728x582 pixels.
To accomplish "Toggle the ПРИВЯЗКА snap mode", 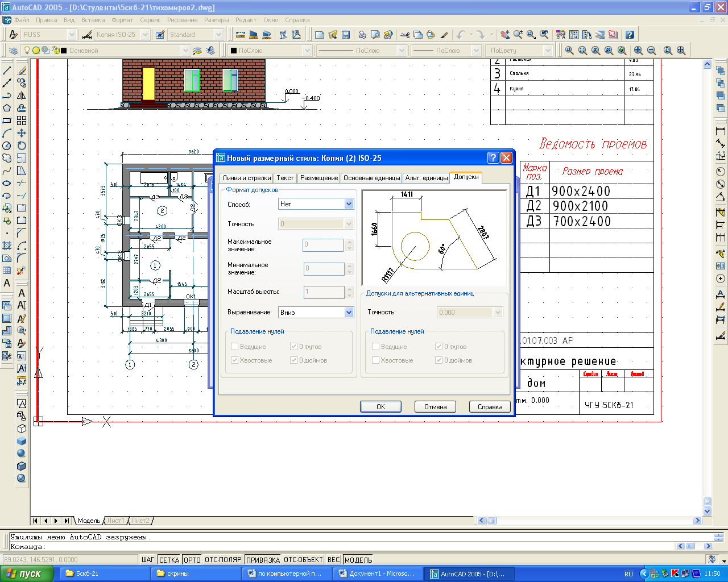I will coord(263,560).
